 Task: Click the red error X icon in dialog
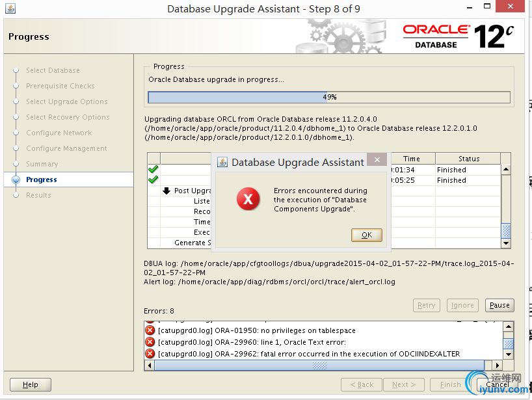click(248, 199)
